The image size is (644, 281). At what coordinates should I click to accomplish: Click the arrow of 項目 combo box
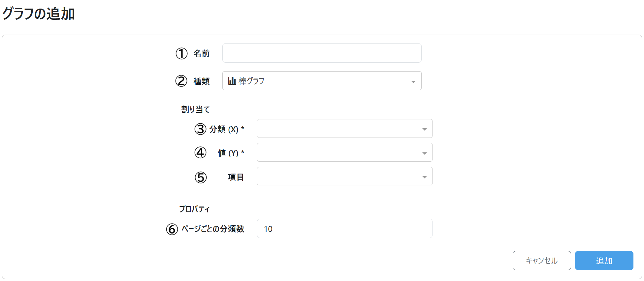point(425,177)
